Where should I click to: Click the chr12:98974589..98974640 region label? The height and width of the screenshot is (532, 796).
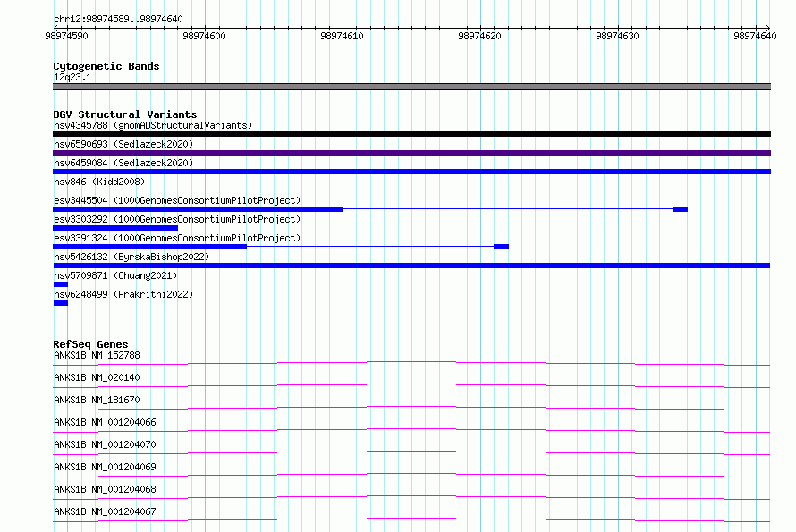118,19
